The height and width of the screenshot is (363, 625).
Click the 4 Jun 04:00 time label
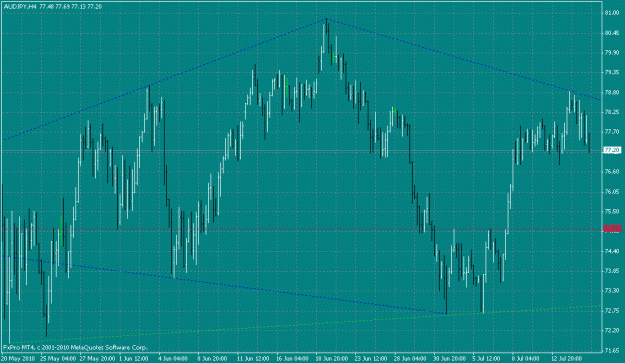click(x=173, y=358)
